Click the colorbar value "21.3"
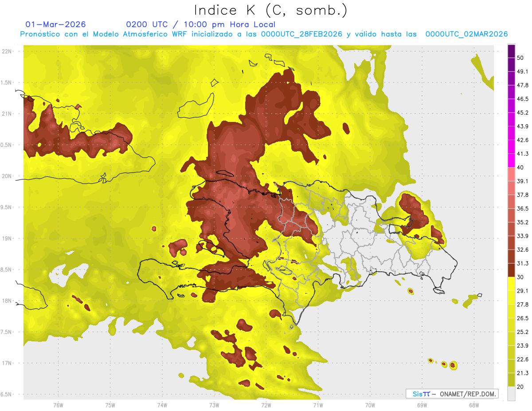 [523, 373]
